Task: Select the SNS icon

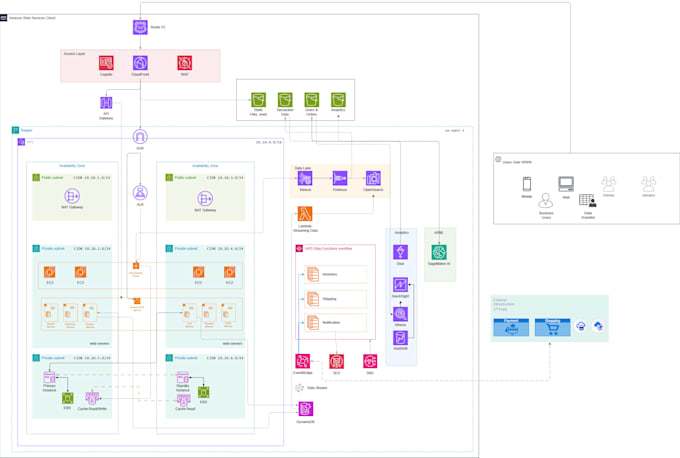Action: 370,361
